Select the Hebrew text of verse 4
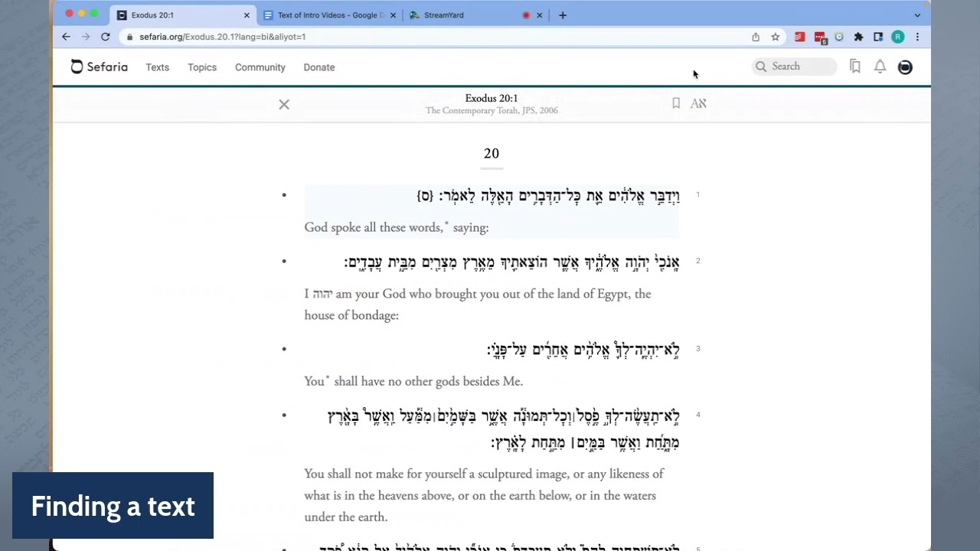980x551 pixels. [x=504, y=429]
